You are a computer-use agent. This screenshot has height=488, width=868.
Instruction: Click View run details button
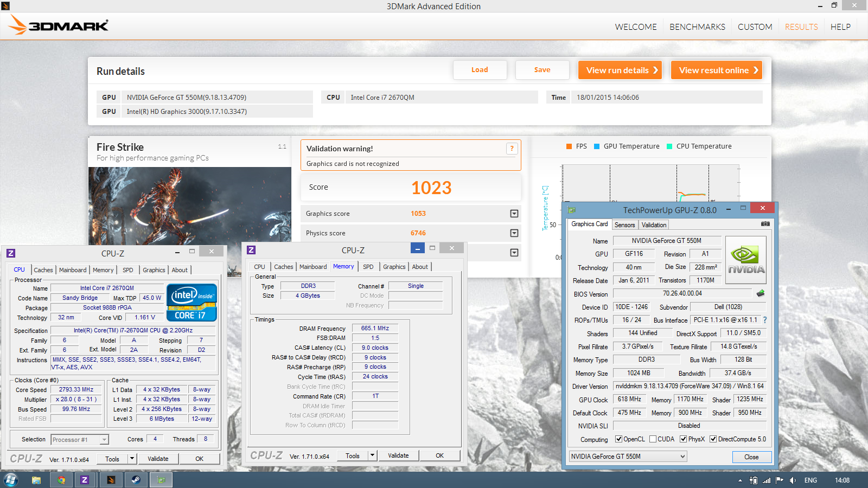click(x=620, y=70)
